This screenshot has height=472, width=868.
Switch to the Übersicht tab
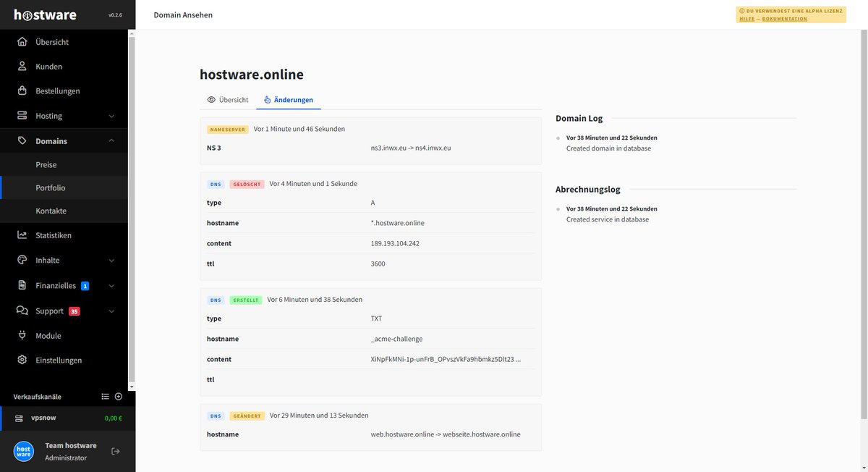coord(227,100)
